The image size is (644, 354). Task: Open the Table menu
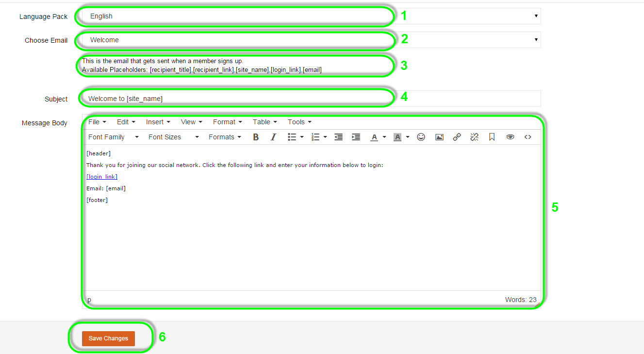pyautogui.click(x=264, y=122)
